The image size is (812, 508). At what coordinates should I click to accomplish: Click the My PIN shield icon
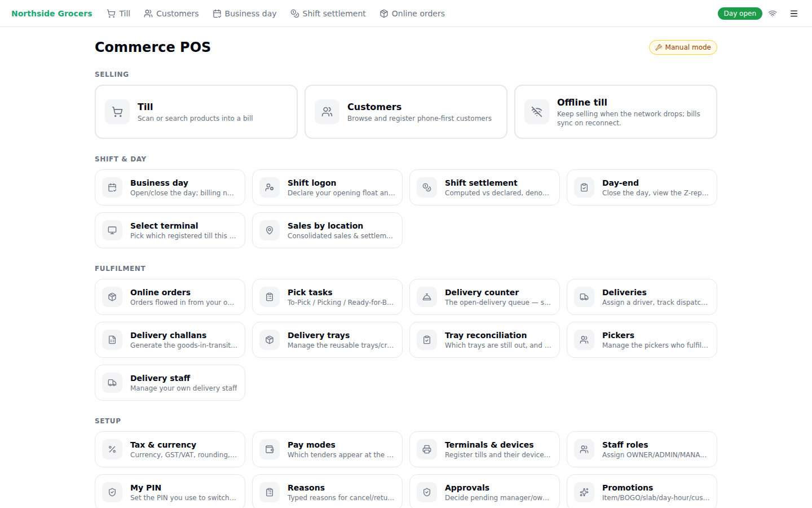pyautogui.click(x=112, y=492)
